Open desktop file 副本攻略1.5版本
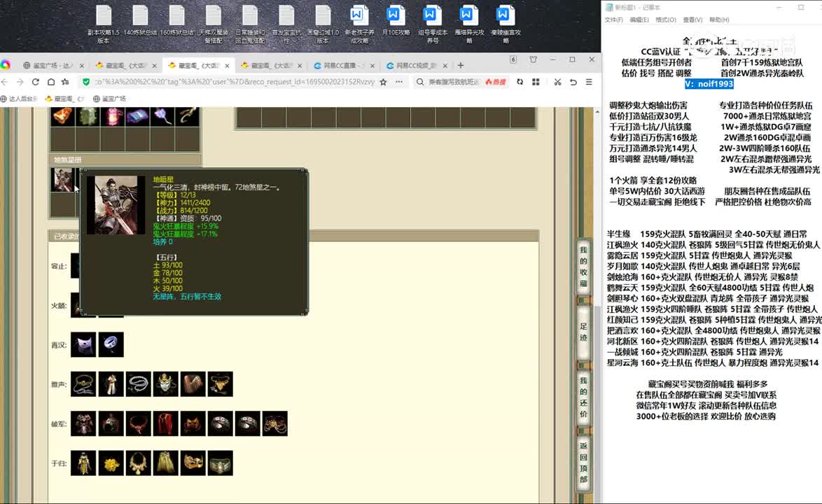 point(103,24)
